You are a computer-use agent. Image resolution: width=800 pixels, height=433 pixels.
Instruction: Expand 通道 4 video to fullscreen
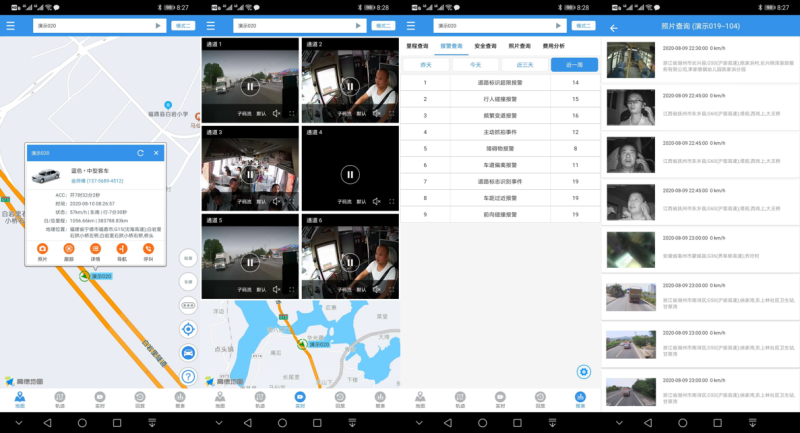tap(392, 201)
